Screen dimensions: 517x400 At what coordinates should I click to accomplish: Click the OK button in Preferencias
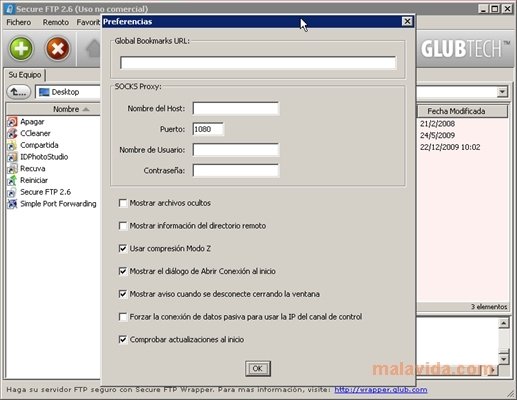click(258, 368)
